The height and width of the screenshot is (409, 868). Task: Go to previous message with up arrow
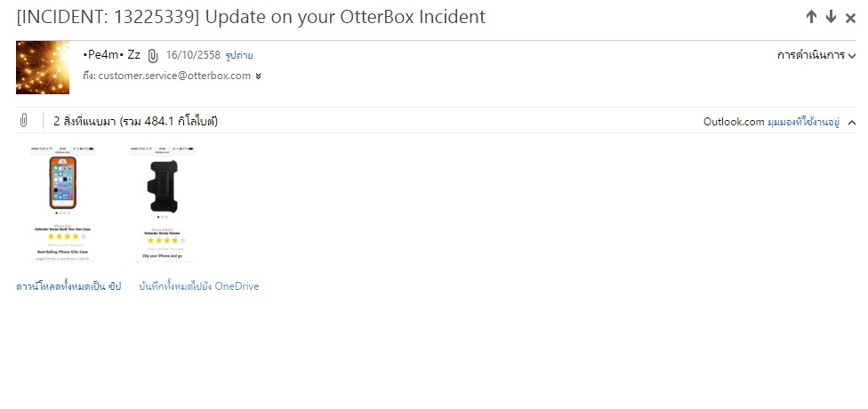pyautogui.click(x=811, y=17)
